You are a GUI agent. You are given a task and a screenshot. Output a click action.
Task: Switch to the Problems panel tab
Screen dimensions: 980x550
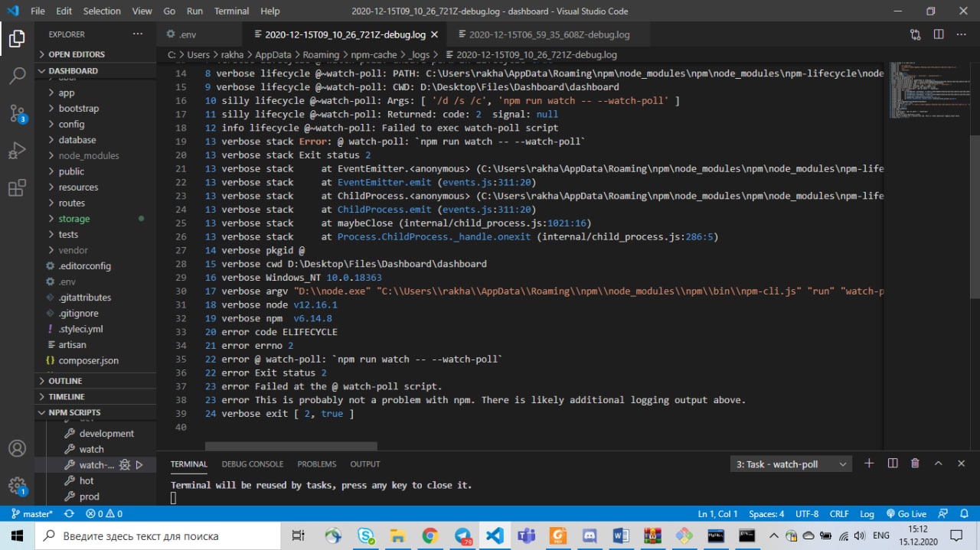(x=317, y=464)
